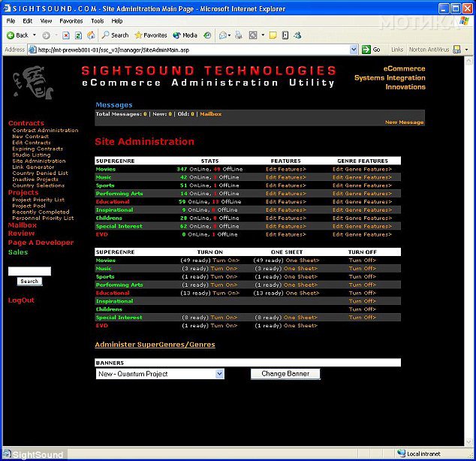The image size is (476, 461).
Task: Click One Sheet for Special Interest row
Action: 300,317
